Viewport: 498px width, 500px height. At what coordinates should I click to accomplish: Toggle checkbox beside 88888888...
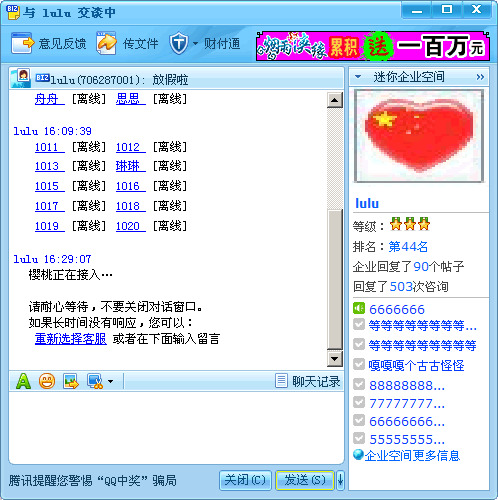click(359, 384)
